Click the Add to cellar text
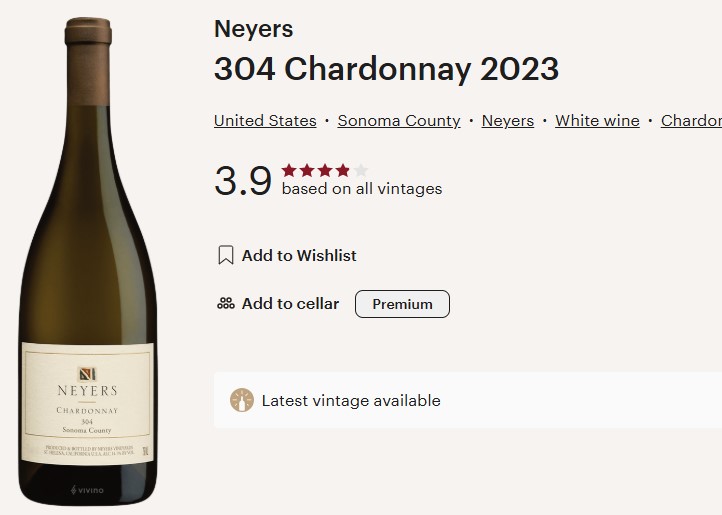The width and height of the screenshot is (722, 515). click(x=291, y=304)
